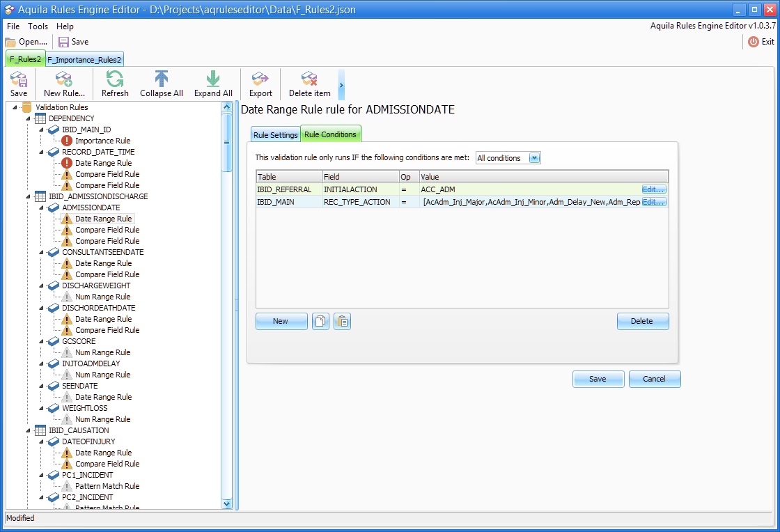The width and height of the screenshot is (780, 532).
Task: Click the Export toolbar icon
Action: (x=260, y=79)
